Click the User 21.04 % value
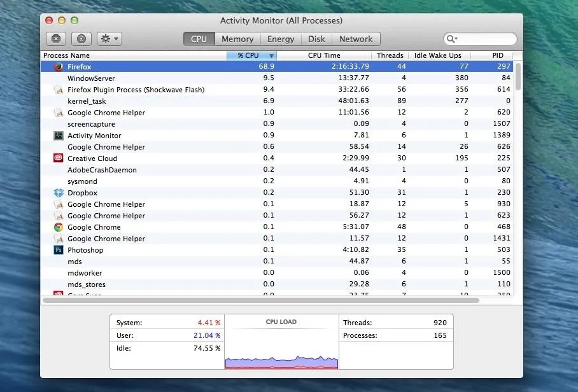This screenshot has height=392, width=578. tap(207, 335)
